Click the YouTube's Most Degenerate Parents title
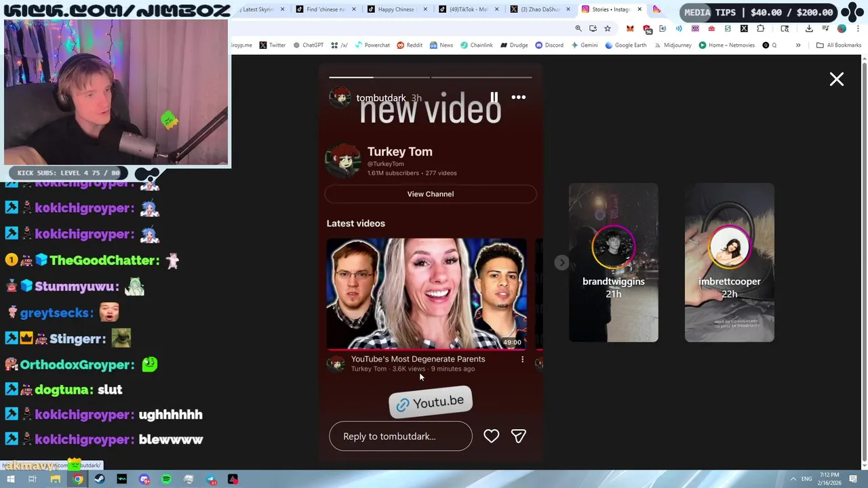Screen dimensions: 868x488 [x=418, y=359]
